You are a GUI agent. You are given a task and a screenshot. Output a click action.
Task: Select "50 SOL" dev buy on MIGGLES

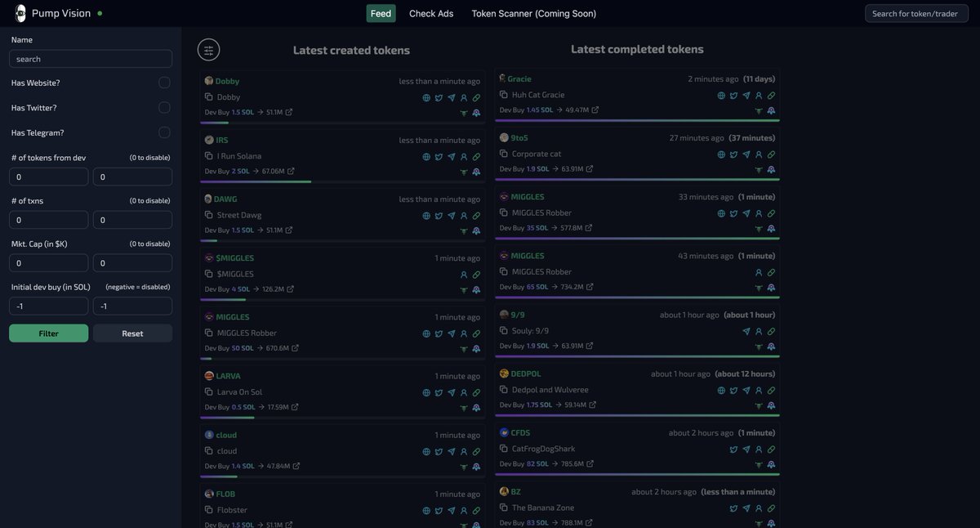[243, 348]
